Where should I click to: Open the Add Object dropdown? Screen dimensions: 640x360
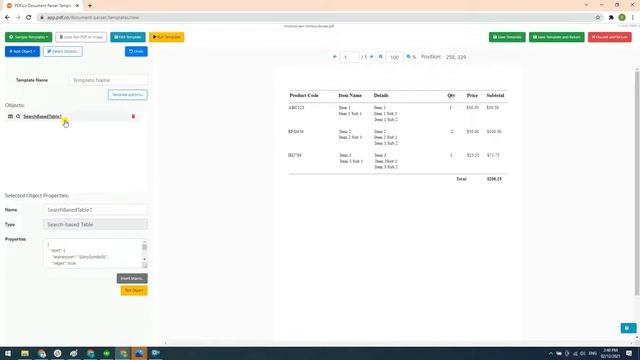coord(22,51)
